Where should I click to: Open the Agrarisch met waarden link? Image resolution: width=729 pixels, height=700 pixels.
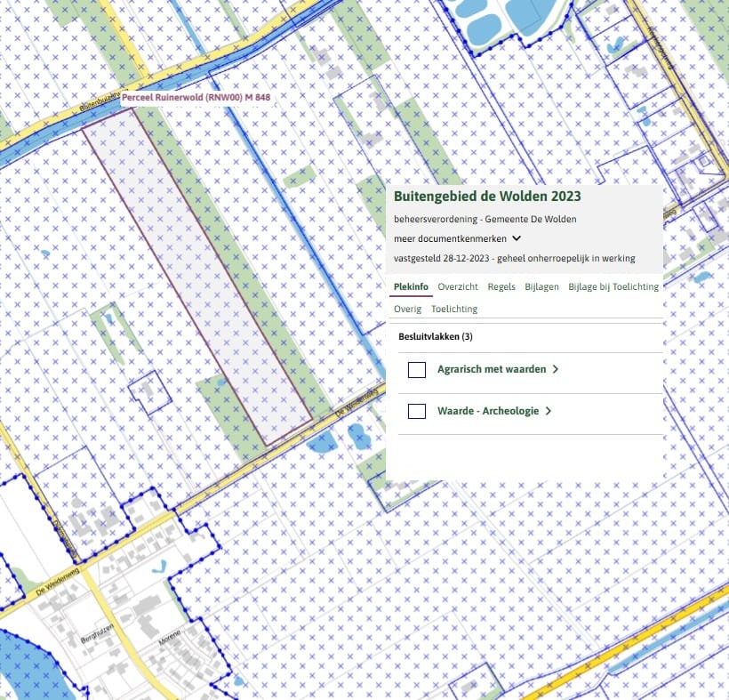pos(492,369)
